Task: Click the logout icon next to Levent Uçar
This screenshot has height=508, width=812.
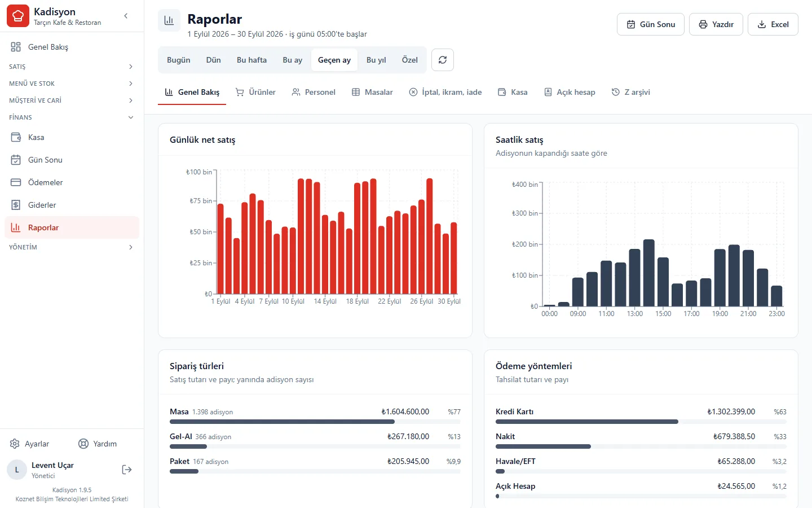Action: click(127, 470)
